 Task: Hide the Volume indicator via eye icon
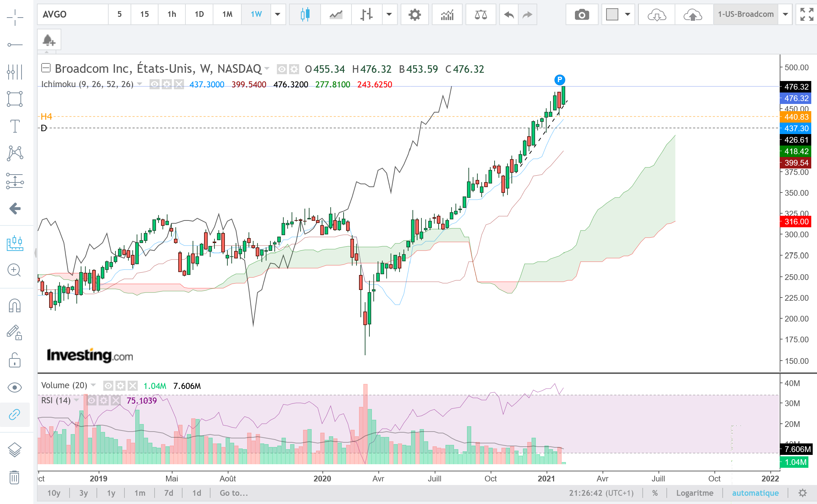coord(108,386)
